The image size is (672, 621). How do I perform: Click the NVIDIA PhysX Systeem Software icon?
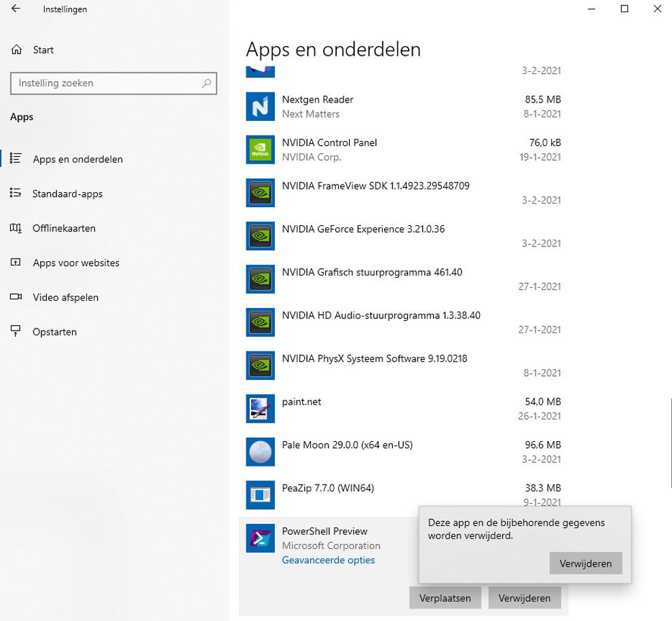260,366
